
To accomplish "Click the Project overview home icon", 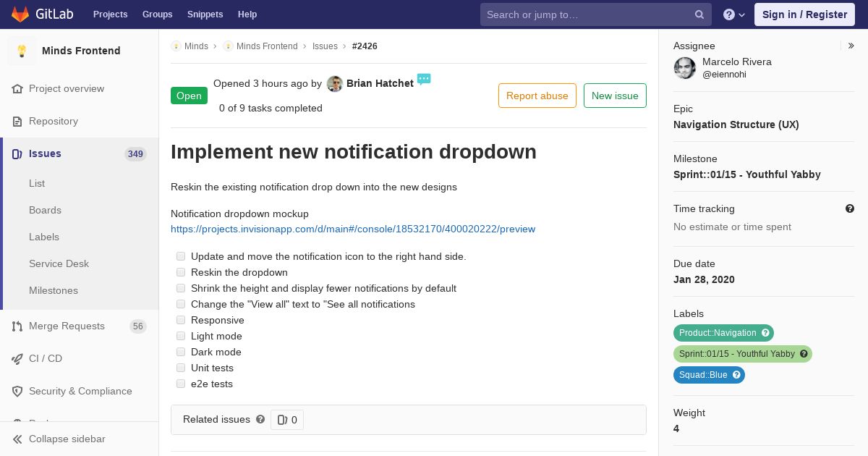I will 17,89.
